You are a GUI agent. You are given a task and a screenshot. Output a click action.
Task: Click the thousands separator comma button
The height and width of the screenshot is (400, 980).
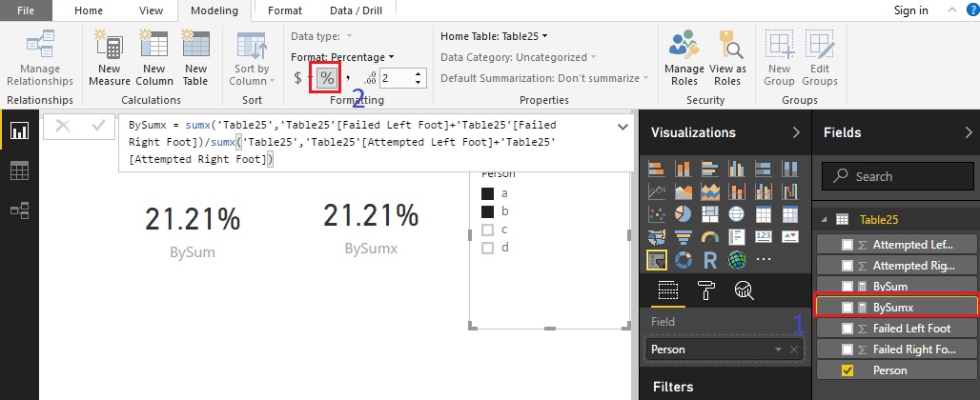click(349, 77)
